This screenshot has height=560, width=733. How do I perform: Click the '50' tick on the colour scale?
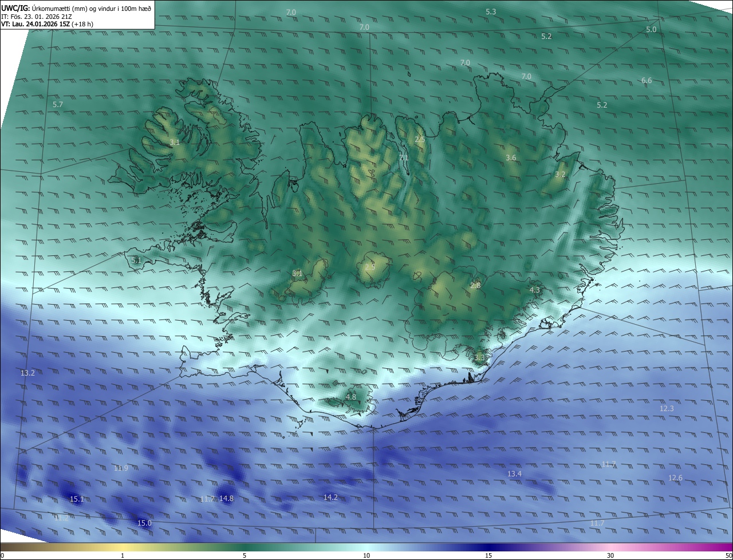point(728,555)
